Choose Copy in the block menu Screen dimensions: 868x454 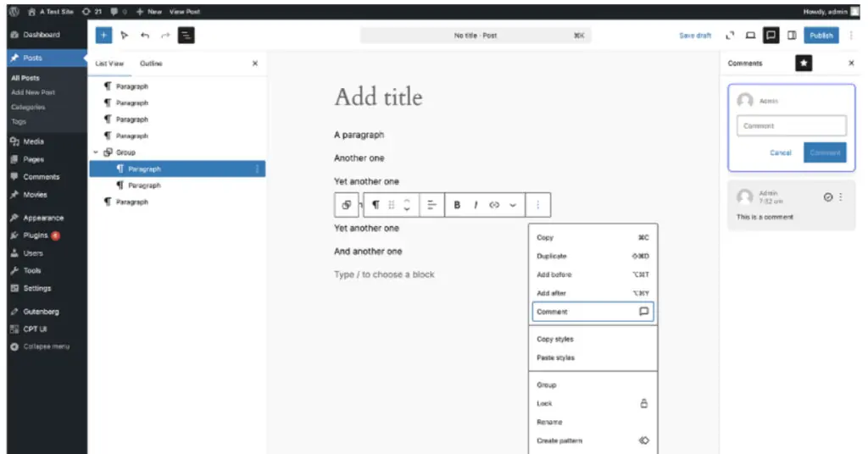coord(593,238)
